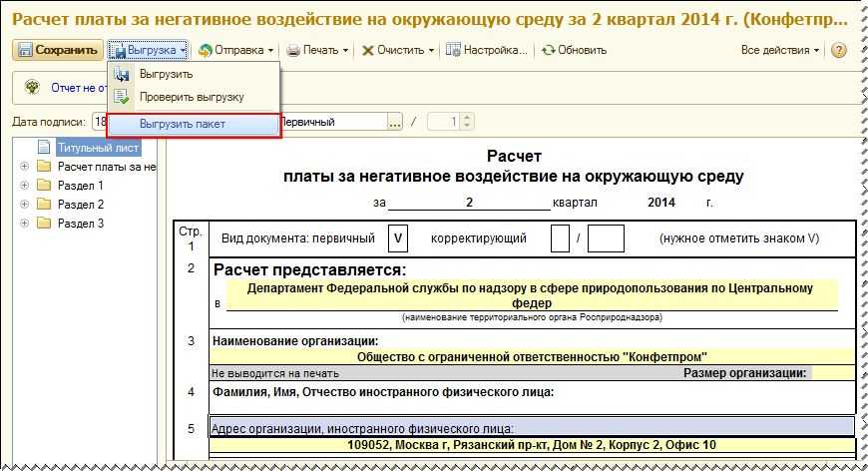Click the Сохранить save button
The image size is (868, 471).
pos(58,50)
